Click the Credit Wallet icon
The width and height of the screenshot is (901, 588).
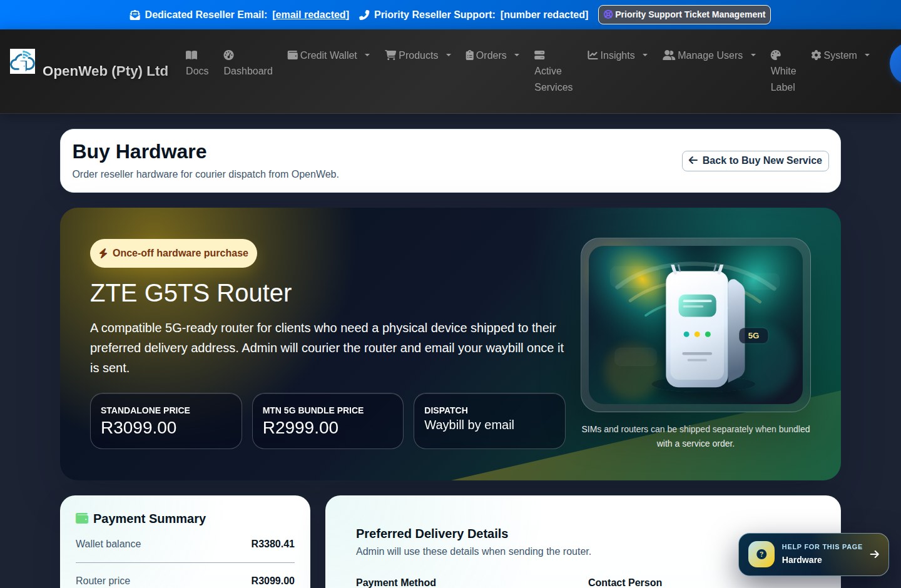(292, 55)
